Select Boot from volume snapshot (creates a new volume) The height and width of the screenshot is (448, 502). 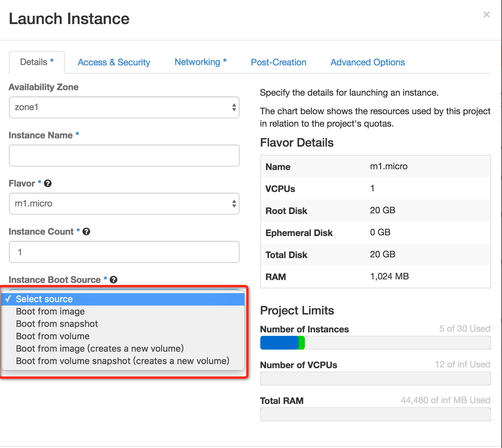click(x=123, y=361)
